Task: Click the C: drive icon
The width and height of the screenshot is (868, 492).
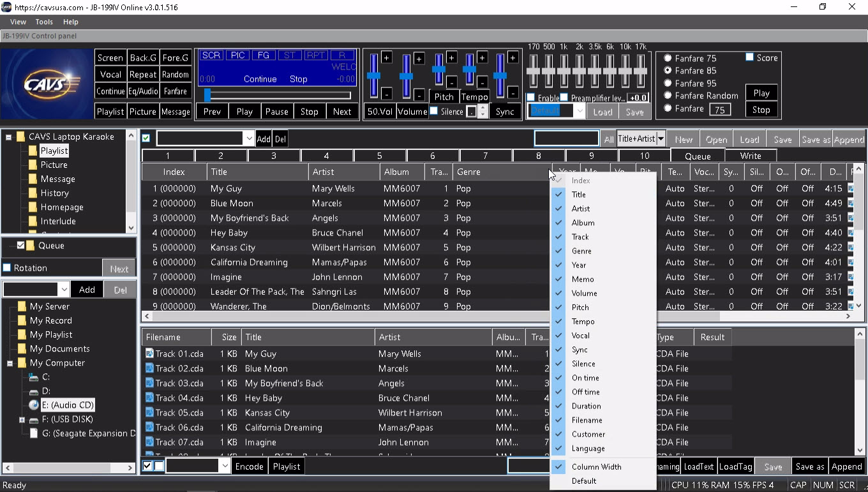Action: pyautogui.click(x=34, y=377)
